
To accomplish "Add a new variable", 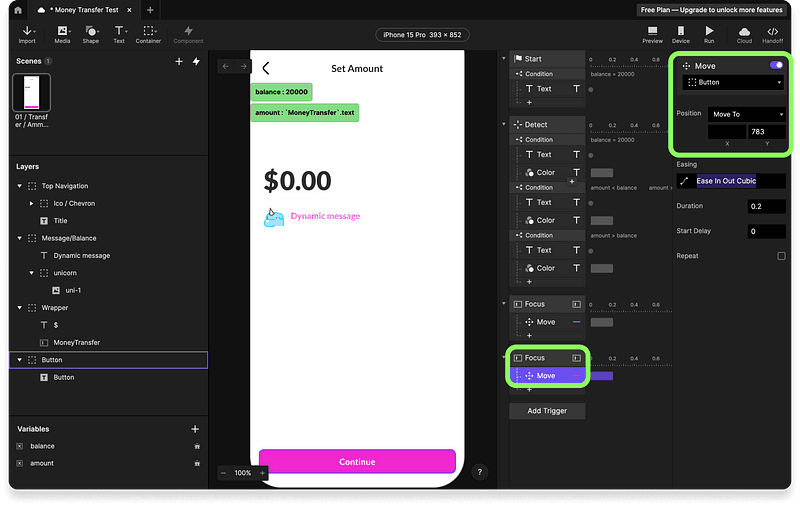I will (195, 429).
